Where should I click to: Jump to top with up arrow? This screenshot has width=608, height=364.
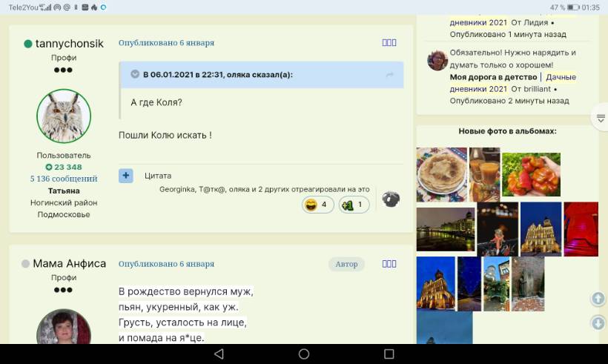(x=598, y=298)
